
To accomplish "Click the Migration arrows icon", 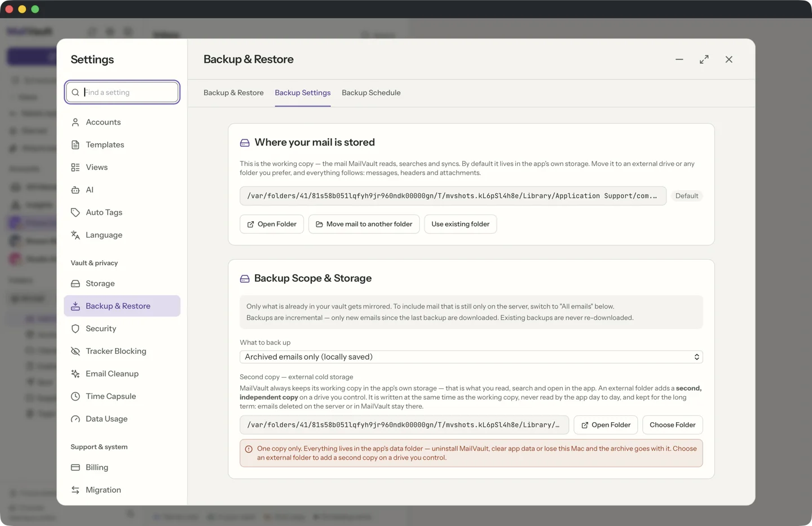I will (76, 490).
